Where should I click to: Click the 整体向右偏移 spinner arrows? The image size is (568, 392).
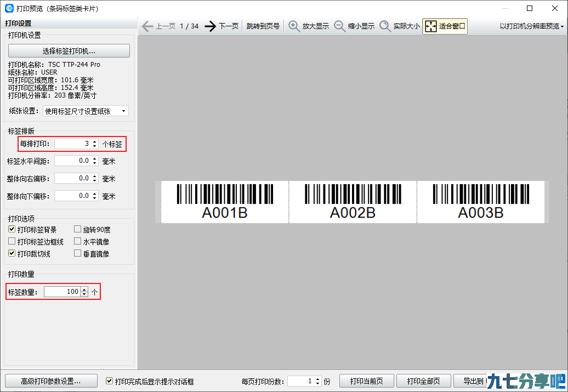pyautogui.click(x=94, y=178)
